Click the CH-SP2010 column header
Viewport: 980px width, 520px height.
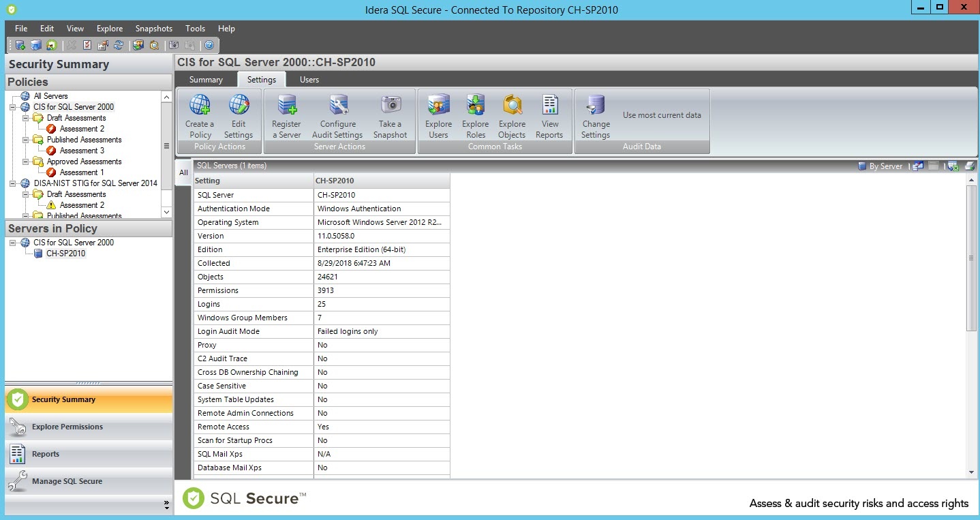click(x=382, y=181)
